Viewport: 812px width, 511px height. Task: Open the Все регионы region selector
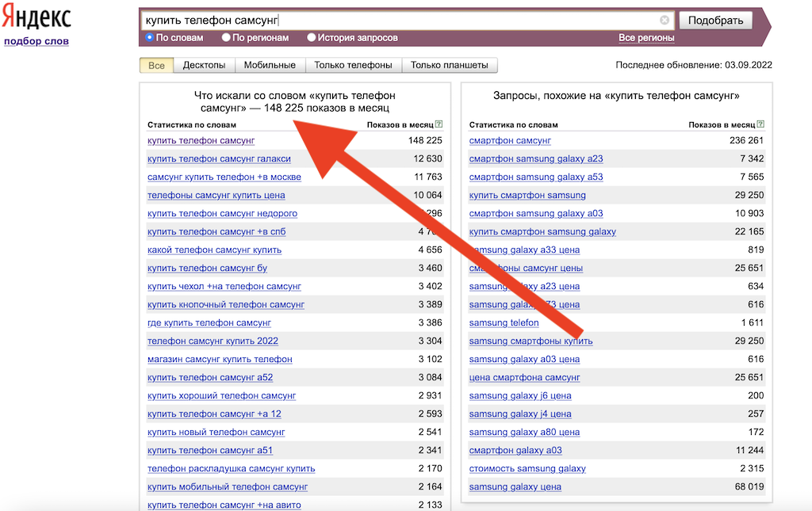click(646, 38)
